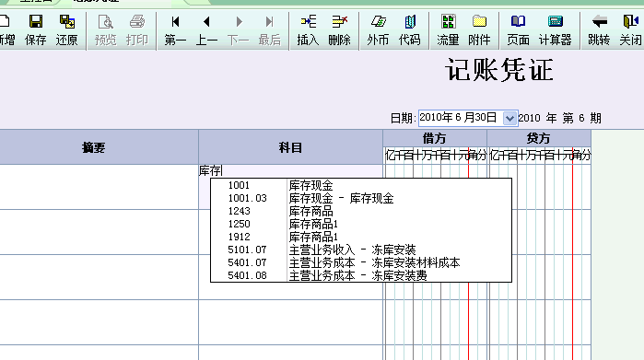Click the 科目 input field containing 库存
The width and height of the screenshot is (644, 360).
tap(290, 170)
